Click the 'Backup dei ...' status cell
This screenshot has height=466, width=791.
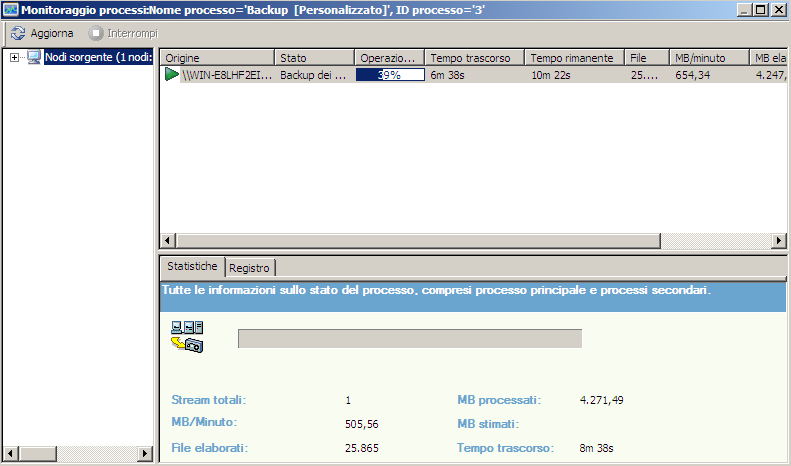pos(313,75)
